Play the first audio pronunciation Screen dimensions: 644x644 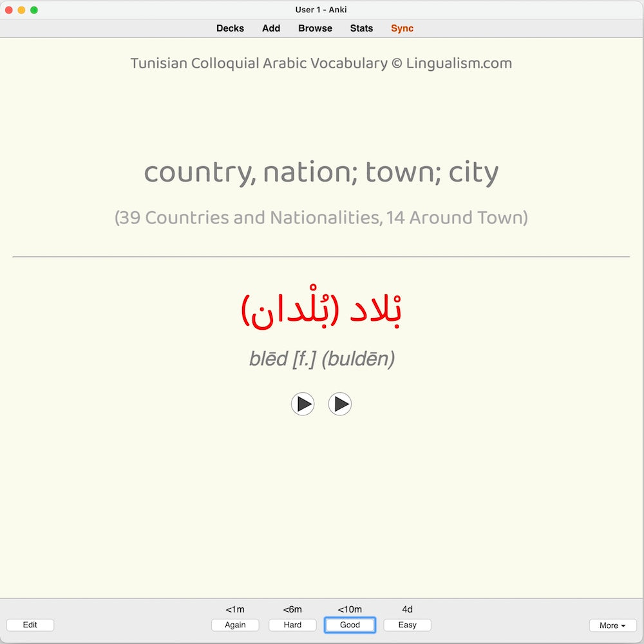(303, 404)
